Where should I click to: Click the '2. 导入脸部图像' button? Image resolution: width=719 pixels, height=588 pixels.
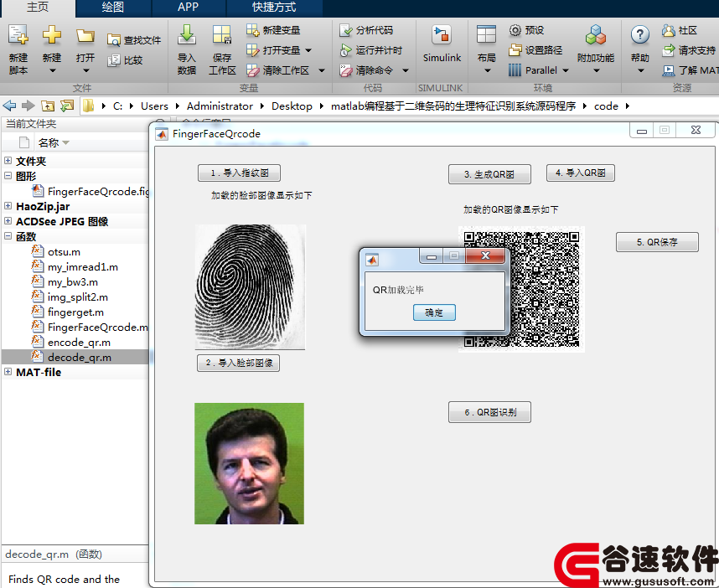(239, 363)
